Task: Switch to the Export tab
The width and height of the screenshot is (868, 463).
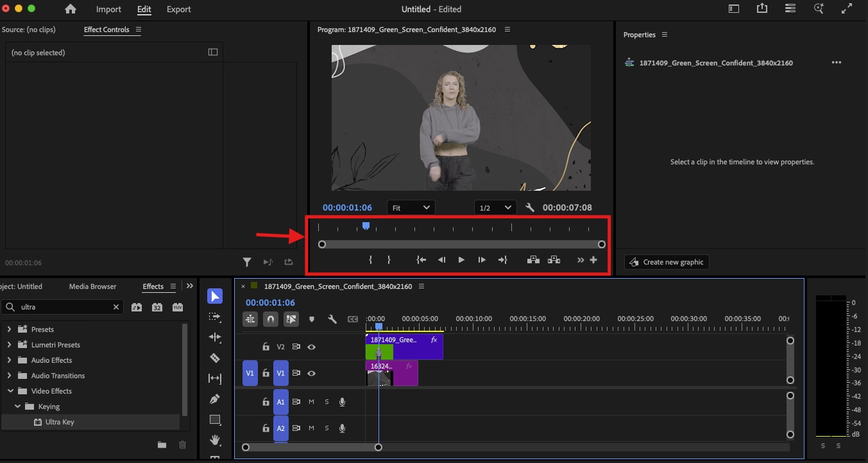Action: pyautogui.click(x=178, y=9)
